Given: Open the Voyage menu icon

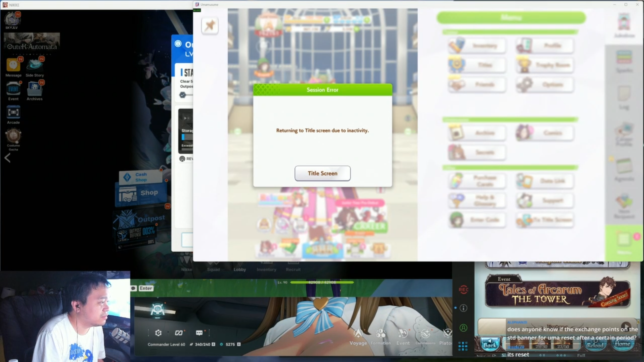Looking at the screenshot, I should point(358,337).
